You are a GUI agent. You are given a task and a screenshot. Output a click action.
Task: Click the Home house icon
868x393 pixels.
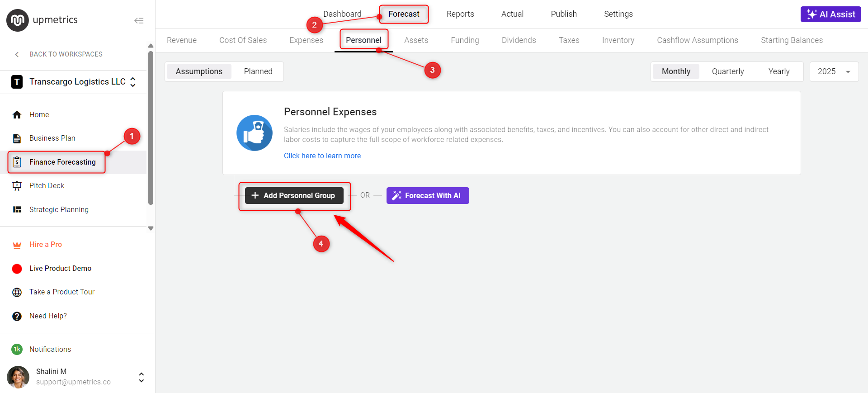click(x=17, y=115)
